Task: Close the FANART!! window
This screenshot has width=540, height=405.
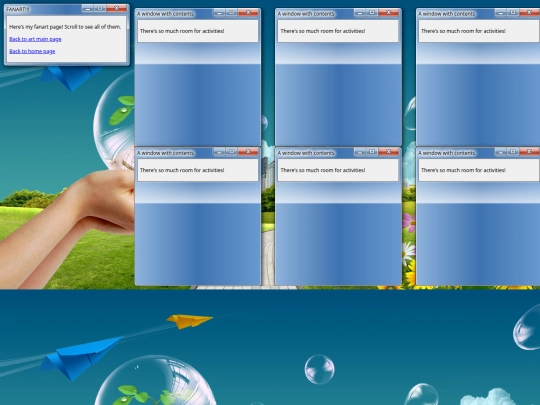Action: point(116,8)
